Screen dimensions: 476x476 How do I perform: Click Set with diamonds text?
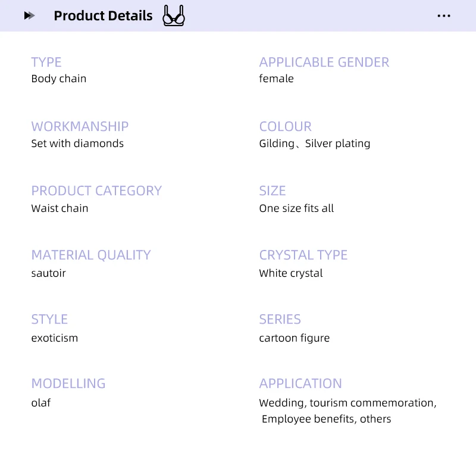point(77,143)
